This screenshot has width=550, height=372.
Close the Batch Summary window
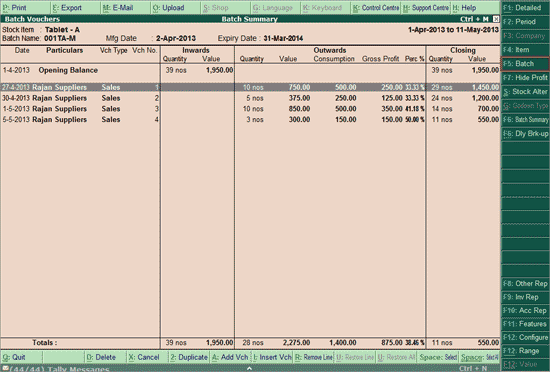pyautogui.click(x=496, y=19)
